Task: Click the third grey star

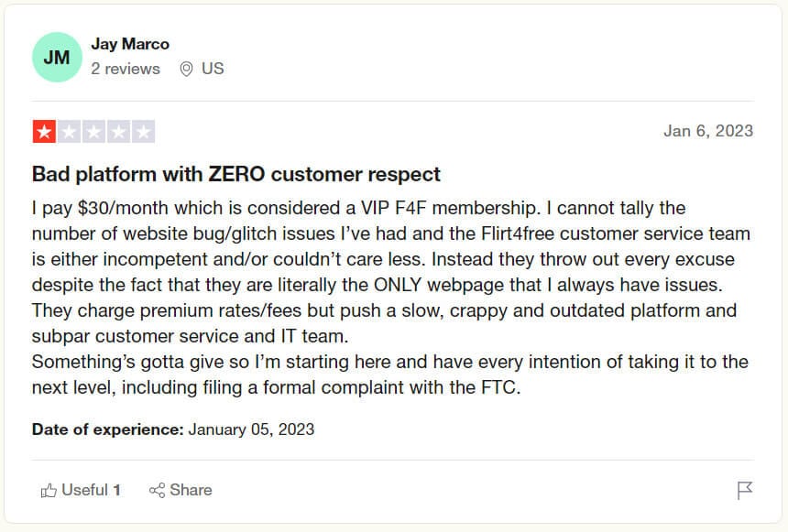Action: tap(93, 132)
